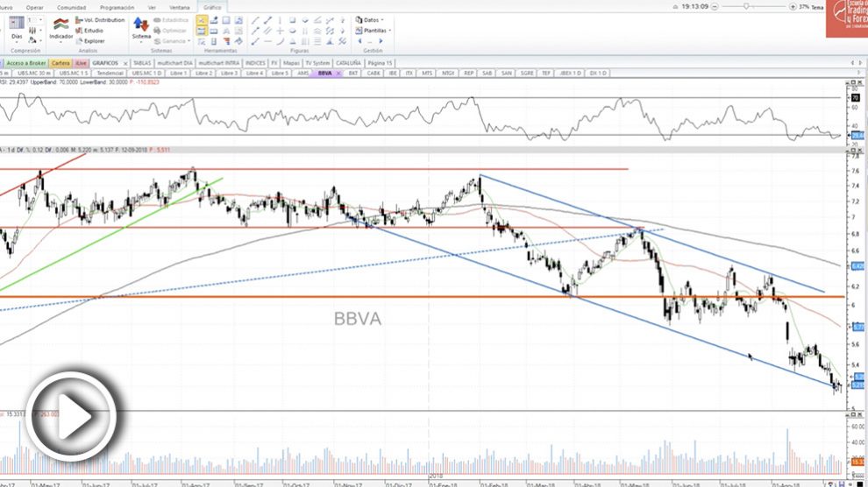
Task: Open Estadística in Sistemas group
Action: pyautogui.click(x=171, y=20)
